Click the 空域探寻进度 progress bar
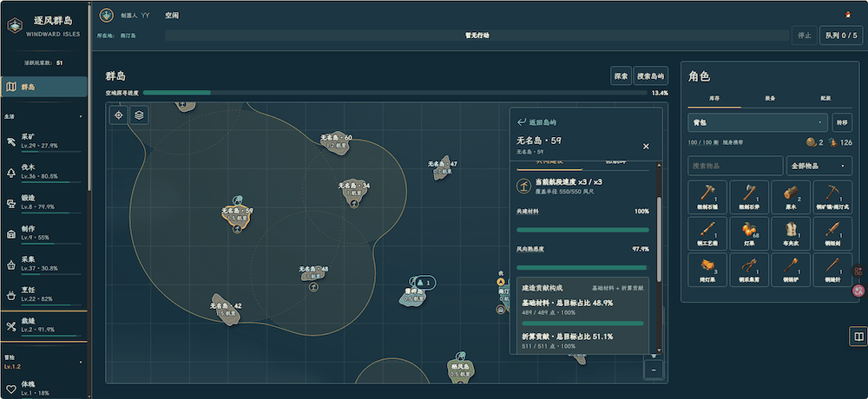The width and height of the screenshot is (868, 399). coord(395,93)
